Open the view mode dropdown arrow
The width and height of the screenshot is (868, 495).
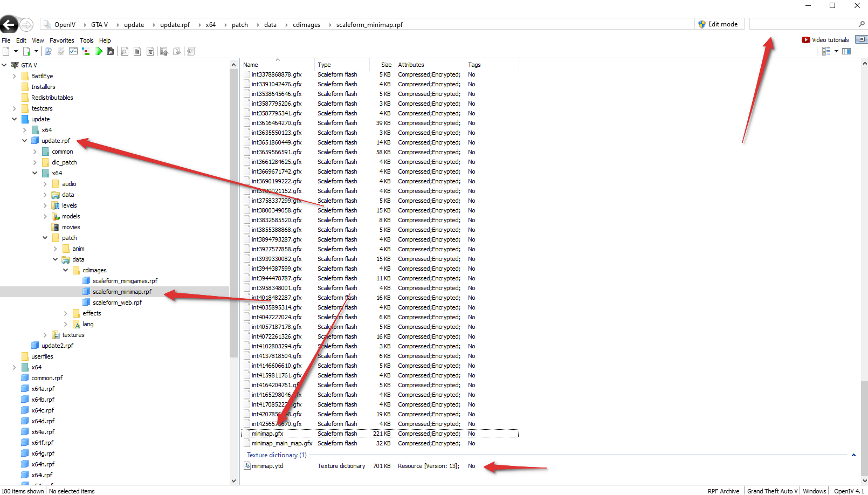836,51
